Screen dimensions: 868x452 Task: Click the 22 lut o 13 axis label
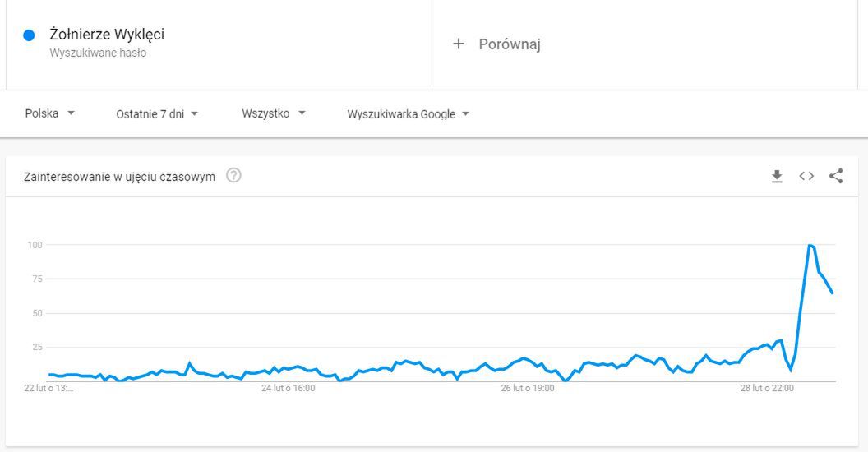(x=48, y=389)
